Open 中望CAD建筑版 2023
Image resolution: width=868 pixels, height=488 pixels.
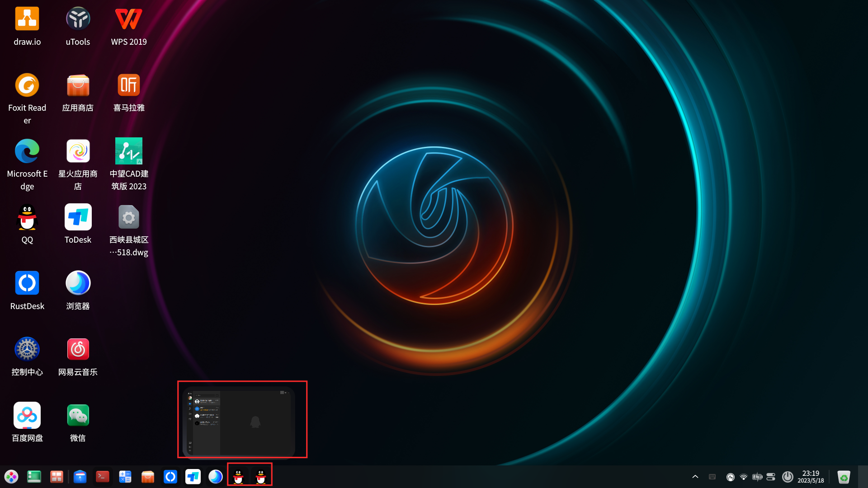(128, 151)
